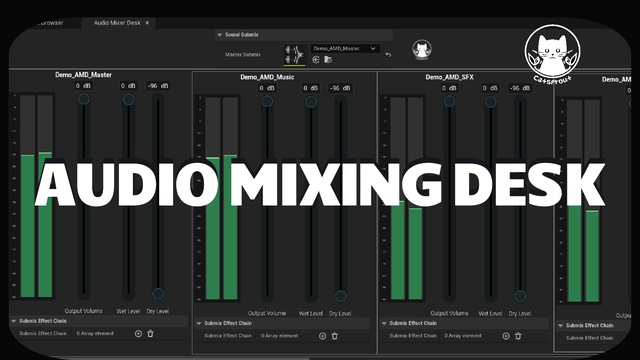Click the Demo_AMD_Master Dry Level fader knob

(158, 293)
